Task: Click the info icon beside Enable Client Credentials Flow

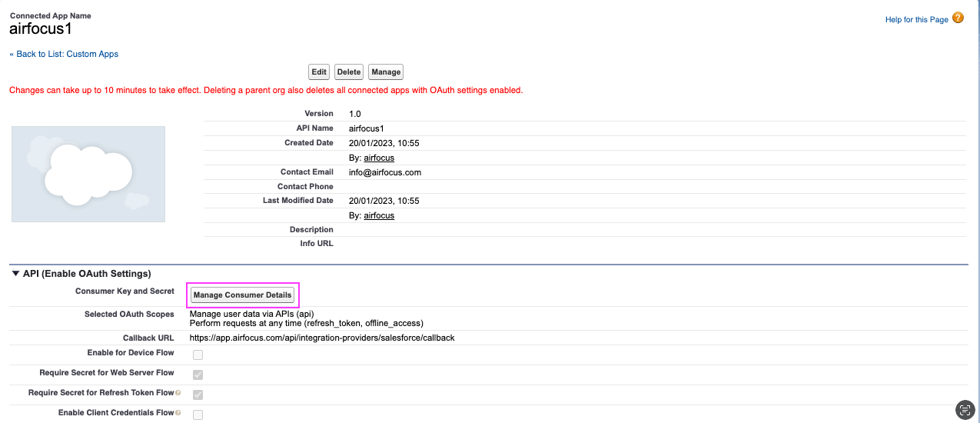Action: click(178, 413)
